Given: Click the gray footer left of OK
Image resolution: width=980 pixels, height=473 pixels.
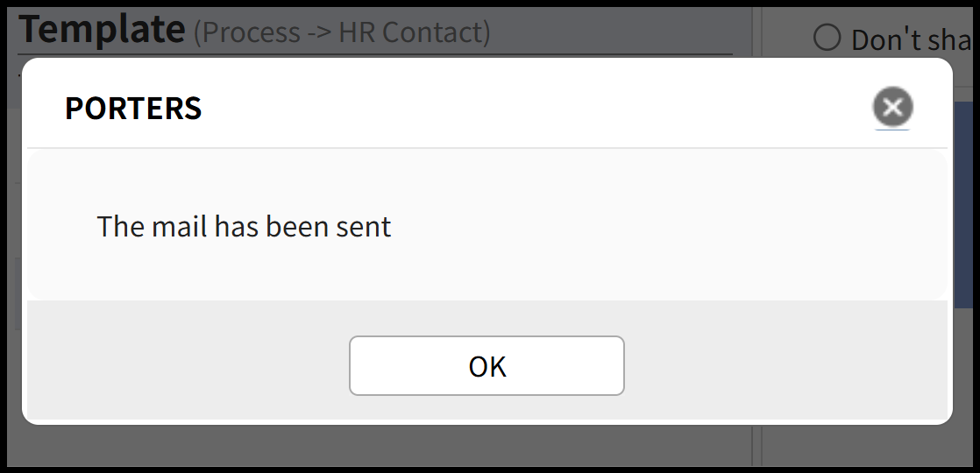Looking at the screenshot, I should pos(188,366).
